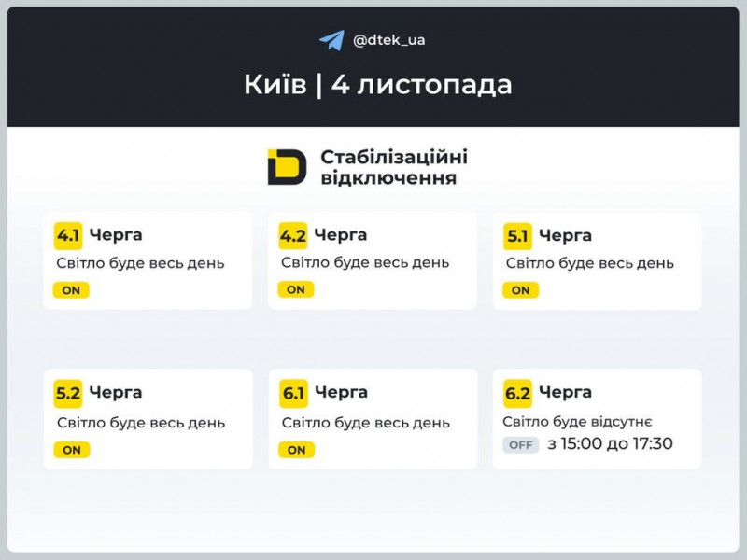Click the 6.1 queue number badge
This screenshot has height=560, width=747.
pyautogui.click(x=293, y=393)
